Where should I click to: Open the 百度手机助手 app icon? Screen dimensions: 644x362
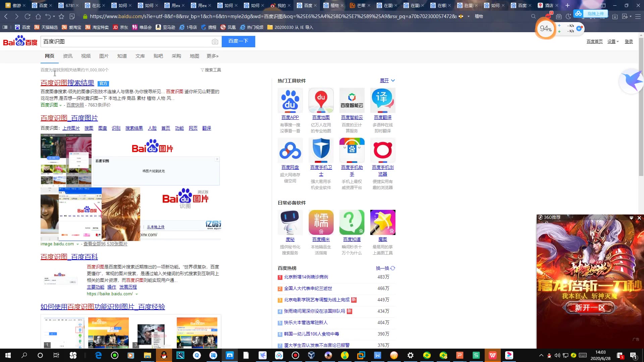coord(352,150)
